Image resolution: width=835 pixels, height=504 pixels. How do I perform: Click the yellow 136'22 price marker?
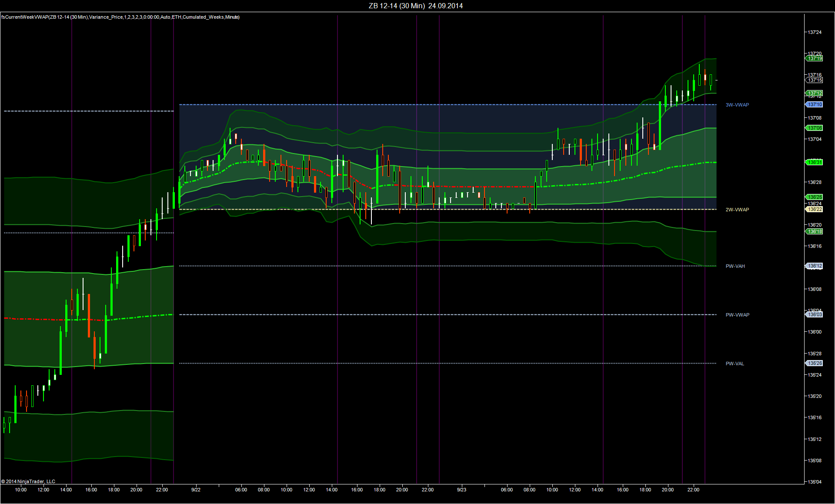pyautogui.click(x=815, y=210)
